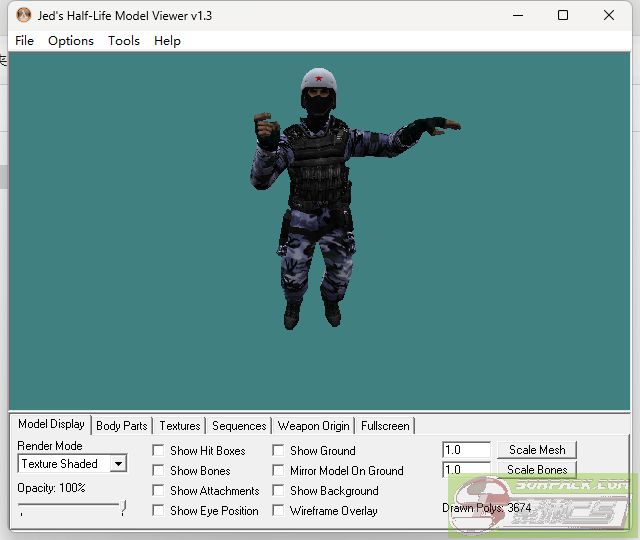Minimize the Model Viewer window
640x540 pixels.
coord(518,16)
